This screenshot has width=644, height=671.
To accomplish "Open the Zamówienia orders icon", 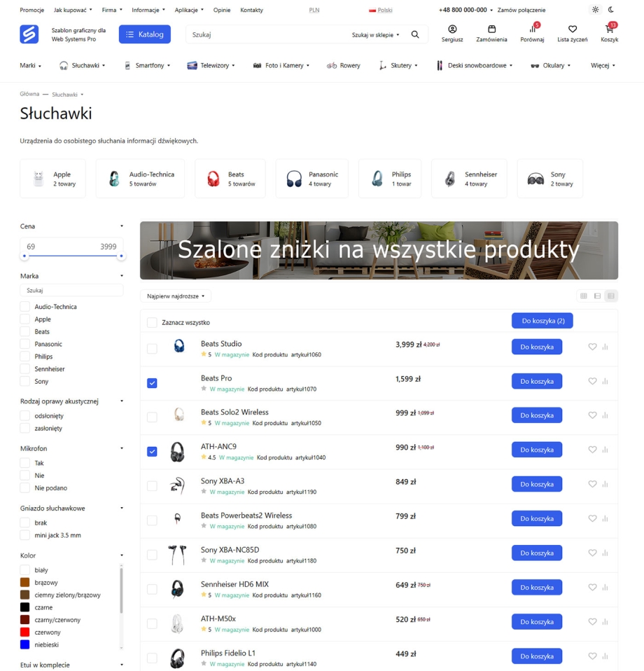I will coord(491,29).
